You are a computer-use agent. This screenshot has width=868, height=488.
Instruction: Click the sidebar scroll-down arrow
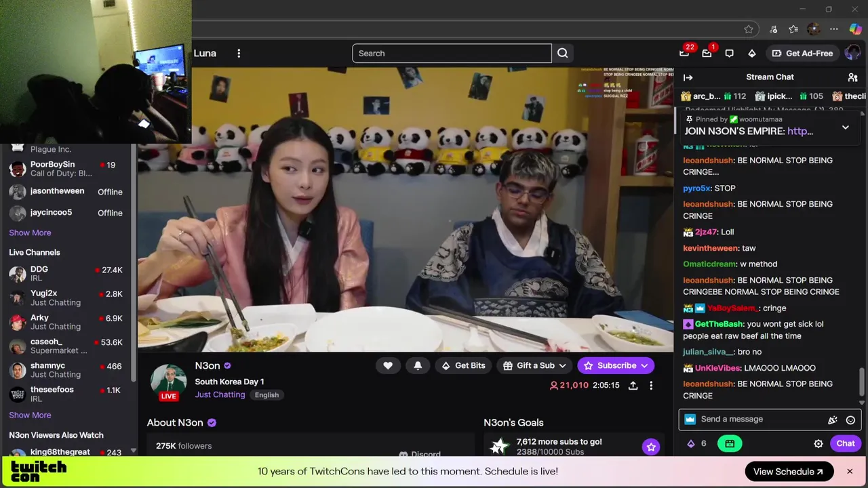point(134,451)
